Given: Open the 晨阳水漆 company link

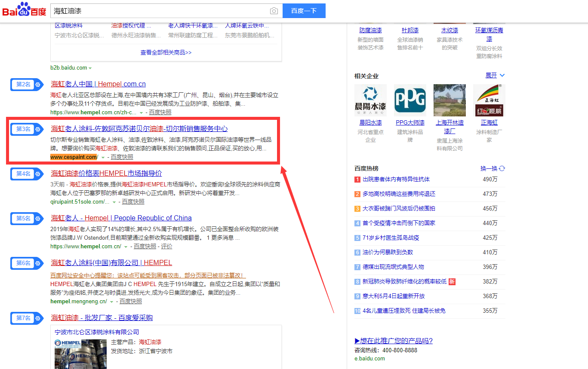Looking at the screenshot, I should point(370,123).
